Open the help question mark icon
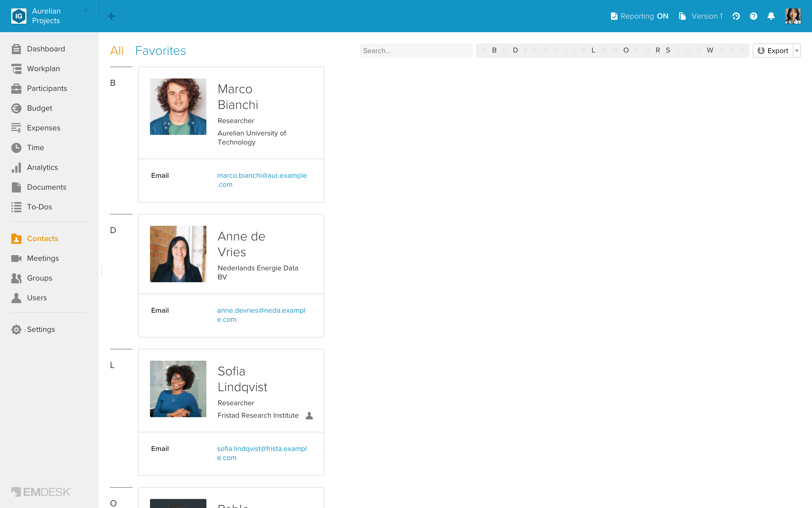The width and height of the screenshot is (812, 508). coord(754,16)
